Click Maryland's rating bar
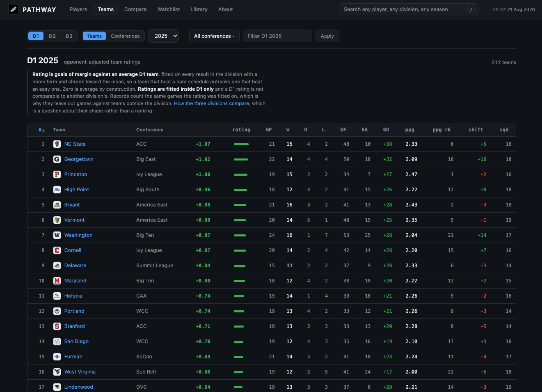 point(239,281)
